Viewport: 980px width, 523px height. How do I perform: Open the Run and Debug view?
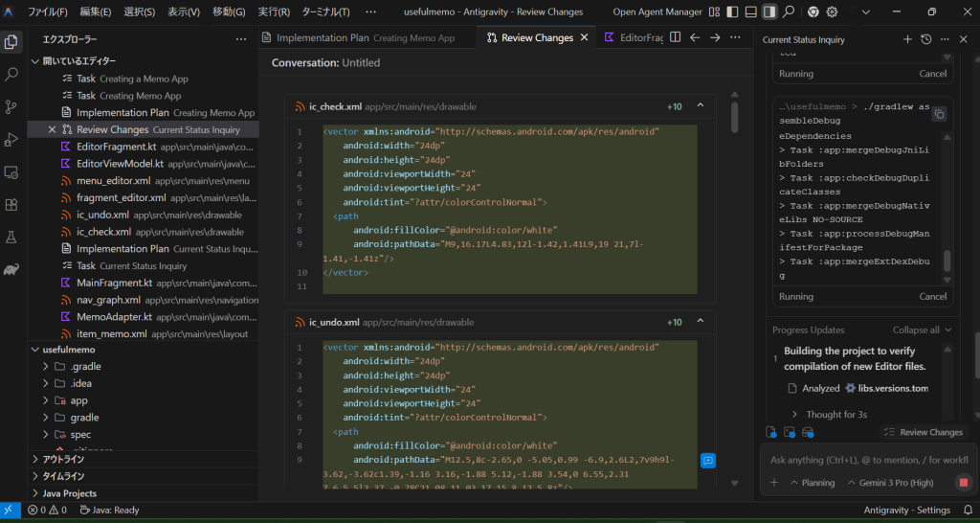[x=11, y=139]
